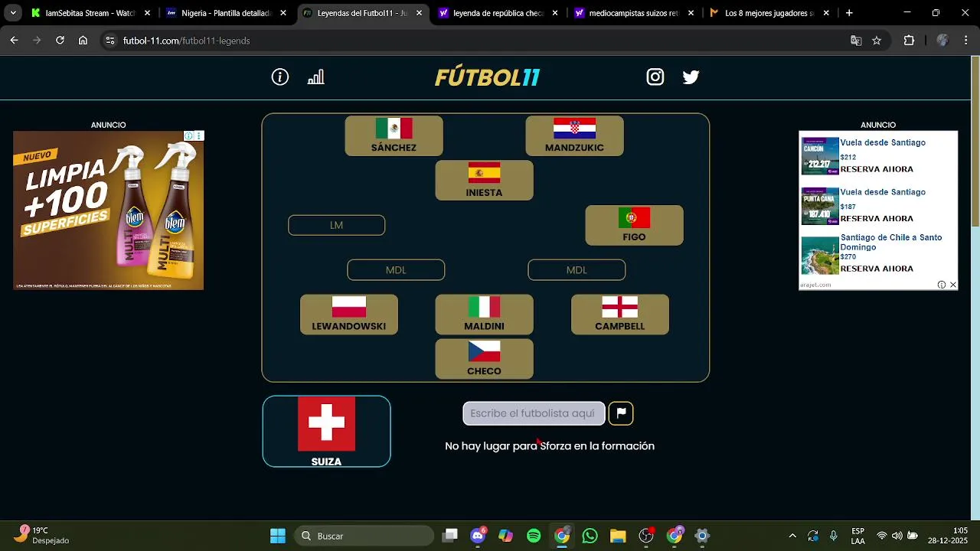
Task: Open File Explorer from the taskbar
Action: coord(618,536)
